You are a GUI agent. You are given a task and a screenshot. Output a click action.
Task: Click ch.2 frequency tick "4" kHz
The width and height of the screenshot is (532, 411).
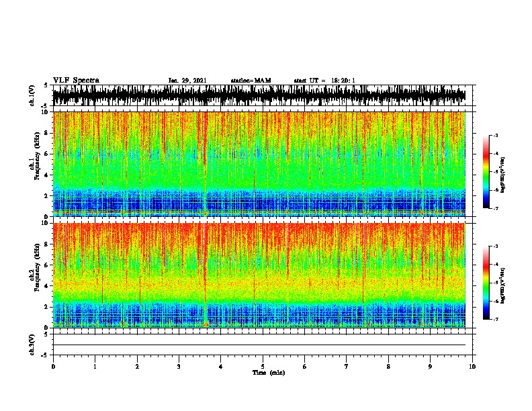(47, 286)
